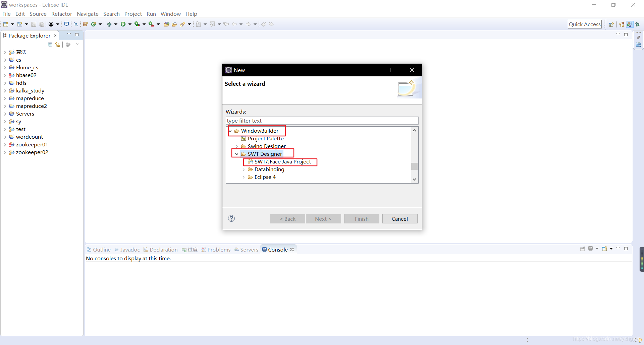The width and height of the screenshot is (644, 345).
Task: Open the Project menu
Action: [133, 14]
